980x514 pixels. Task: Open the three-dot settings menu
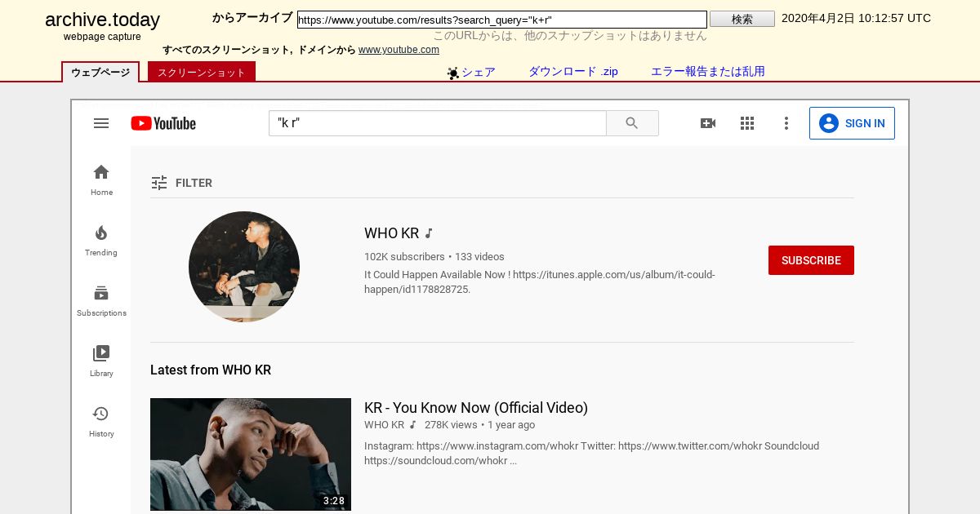(x=786, y=123)
